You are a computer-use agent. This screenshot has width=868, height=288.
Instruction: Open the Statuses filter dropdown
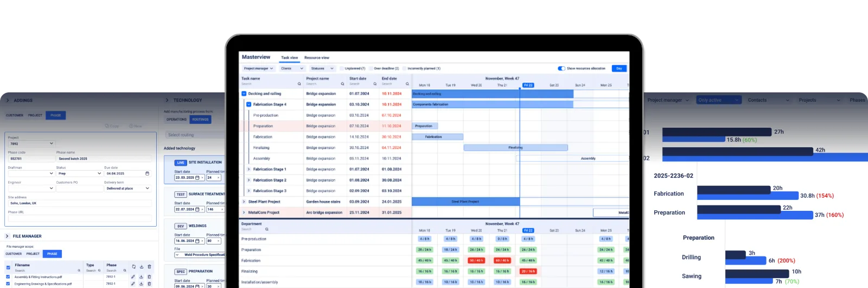point(322,68)
